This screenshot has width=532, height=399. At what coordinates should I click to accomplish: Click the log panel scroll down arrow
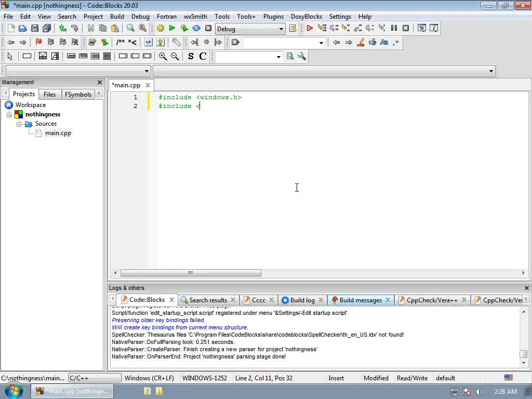point(524,363)
